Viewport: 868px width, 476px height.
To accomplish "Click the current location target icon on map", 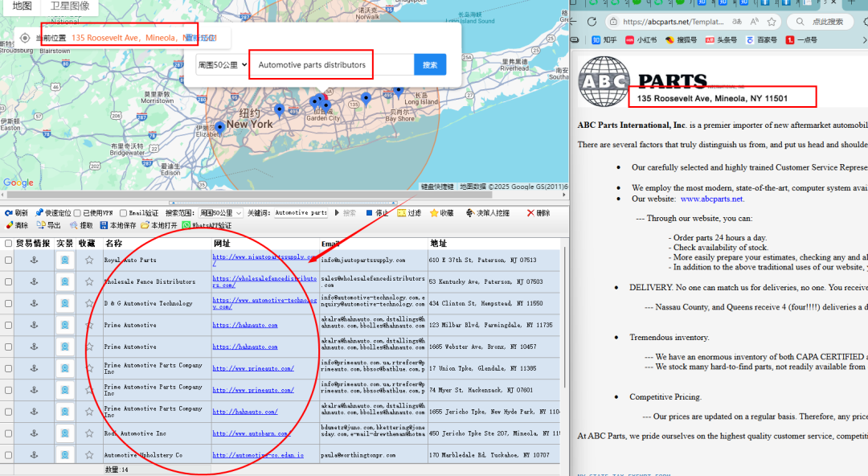I will pyautogui.click(x=25, y=38).
